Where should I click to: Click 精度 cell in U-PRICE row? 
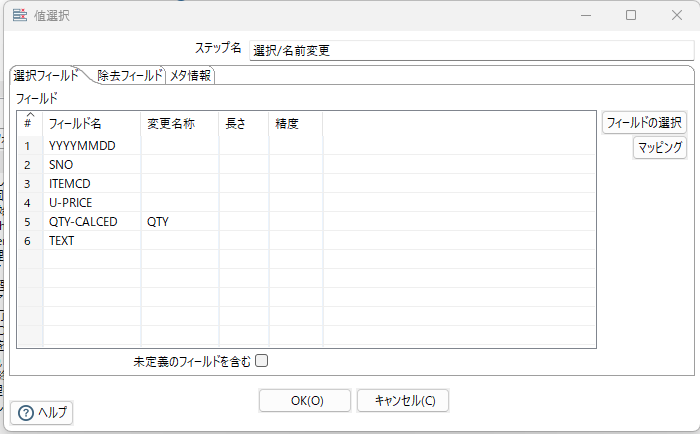[296, 203]
